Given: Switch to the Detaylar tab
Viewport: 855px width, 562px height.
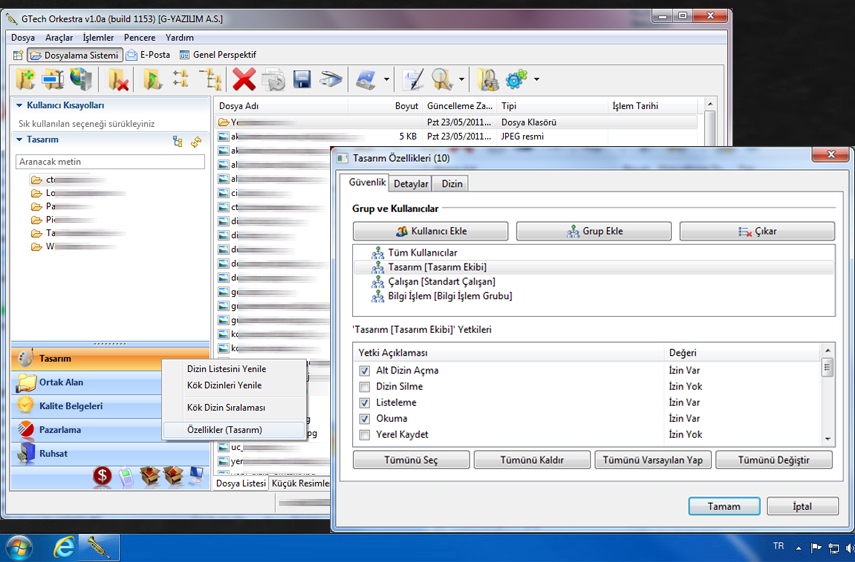Looking at the screenshot, I should pos(411,184).
